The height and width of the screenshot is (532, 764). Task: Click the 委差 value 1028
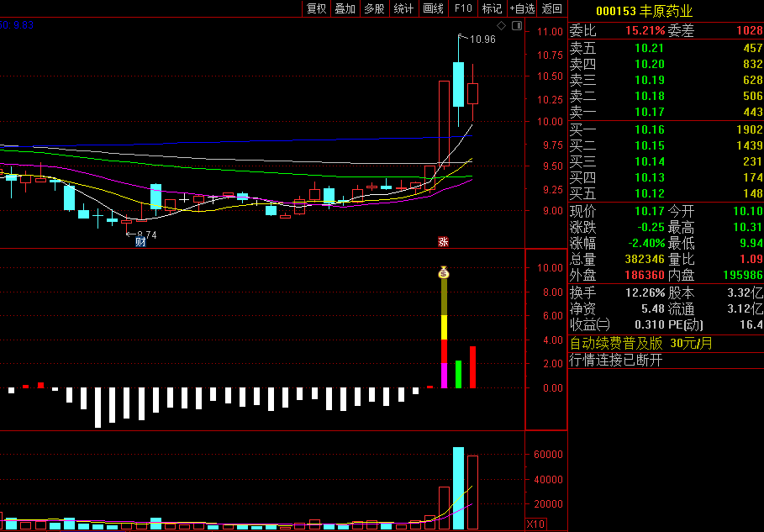pyautogui.click(x=750, y=31)
